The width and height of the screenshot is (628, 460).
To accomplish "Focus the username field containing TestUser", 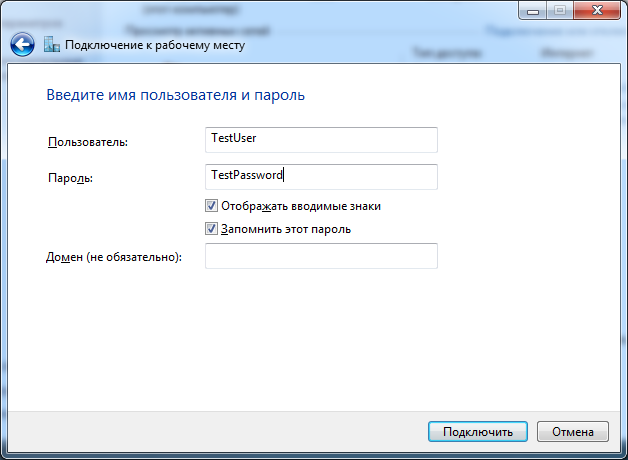I will 320,139.
